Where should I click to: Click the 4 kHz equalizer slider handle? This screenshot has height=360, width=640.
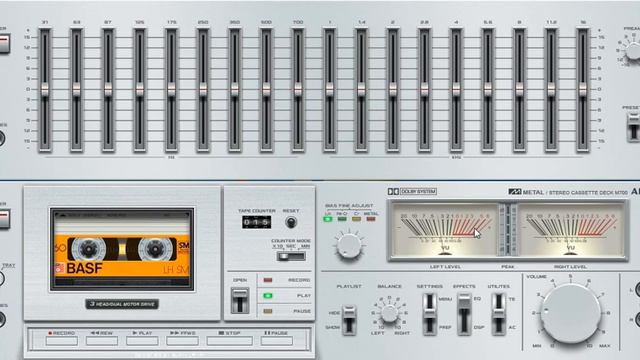[456, 89]
